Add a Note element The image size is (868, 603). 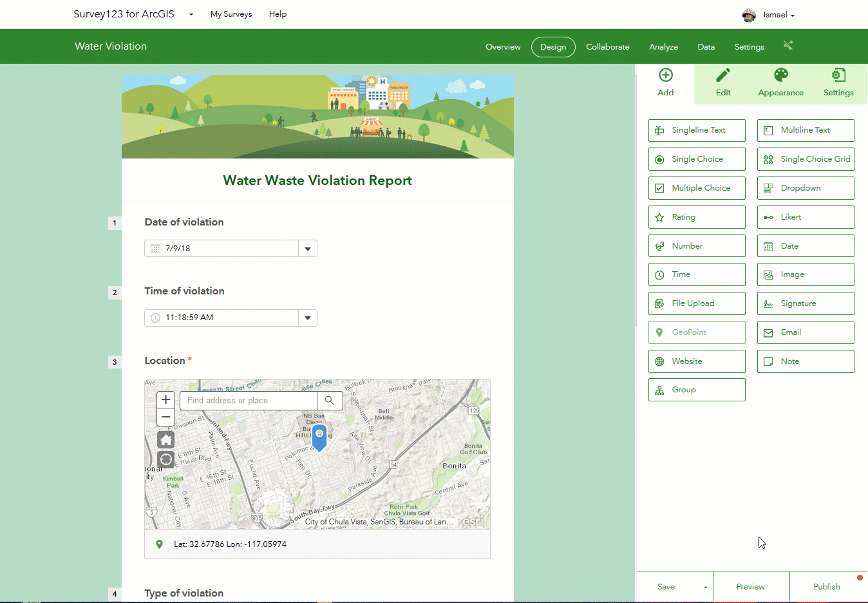[806, 361]
